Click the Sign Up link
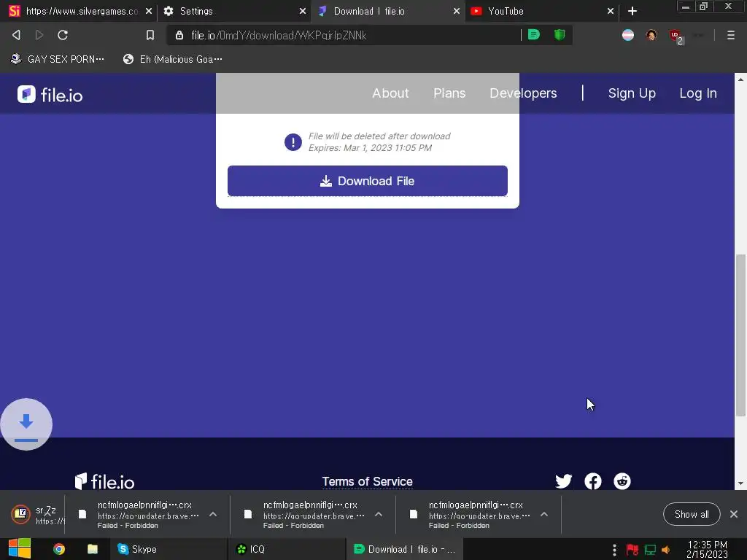This screenshot has height=560, width=747. (632, 93)
